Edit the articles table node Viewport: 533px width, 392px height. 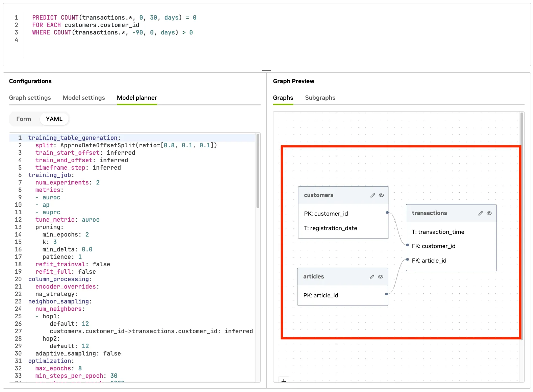pyautogui.click(x=372, y=277)
